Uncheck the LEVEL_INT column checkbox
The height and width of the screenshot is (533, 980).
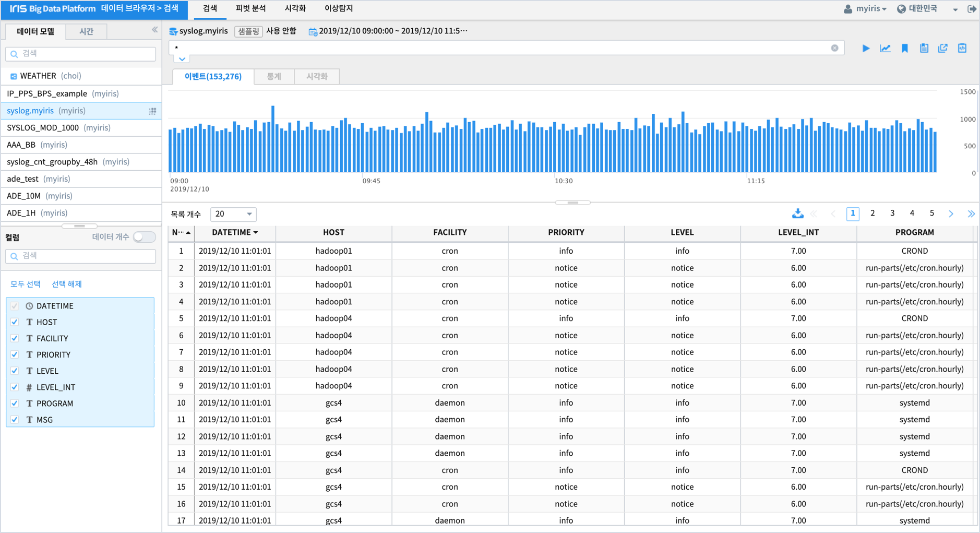click(x=15, y=387)
